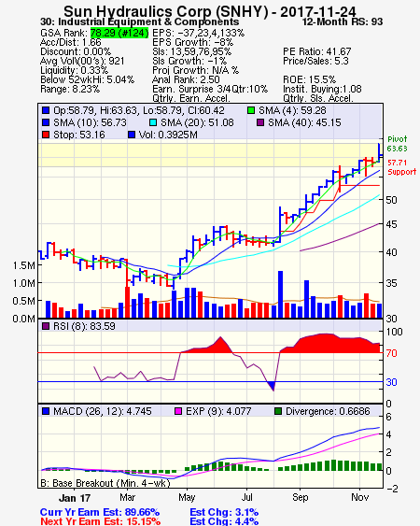The height and width of the screenshot is (526, 420).
Task: Click the Anal Rank: 2.50 value
Action: pyautogui.click(x=186, y=79)
